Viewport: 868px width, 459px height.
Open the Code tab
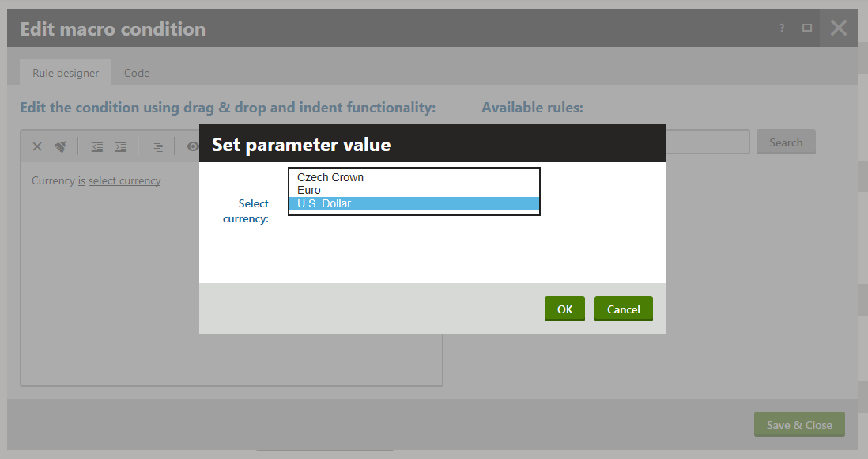pos(137,73)
